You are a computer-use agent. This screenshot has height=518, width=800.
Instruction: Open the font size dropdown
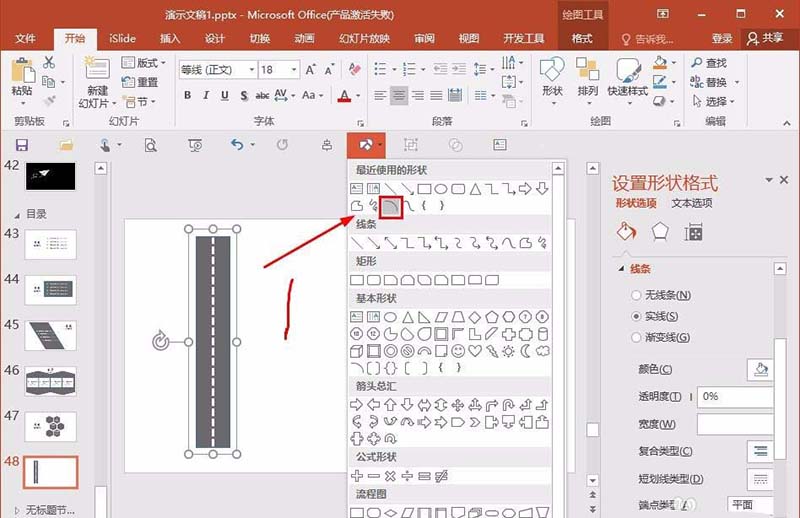coord(294,69)
